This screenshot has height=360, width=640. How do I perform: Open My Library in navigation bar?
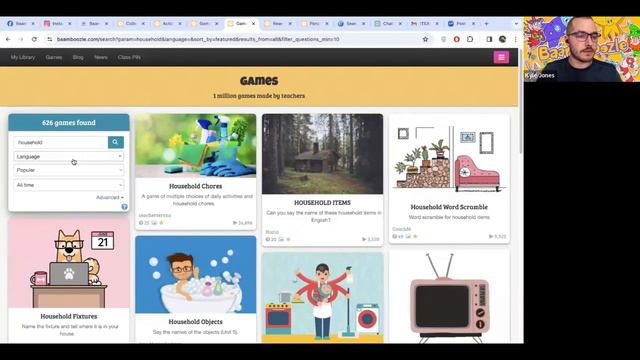pos(23,57)
